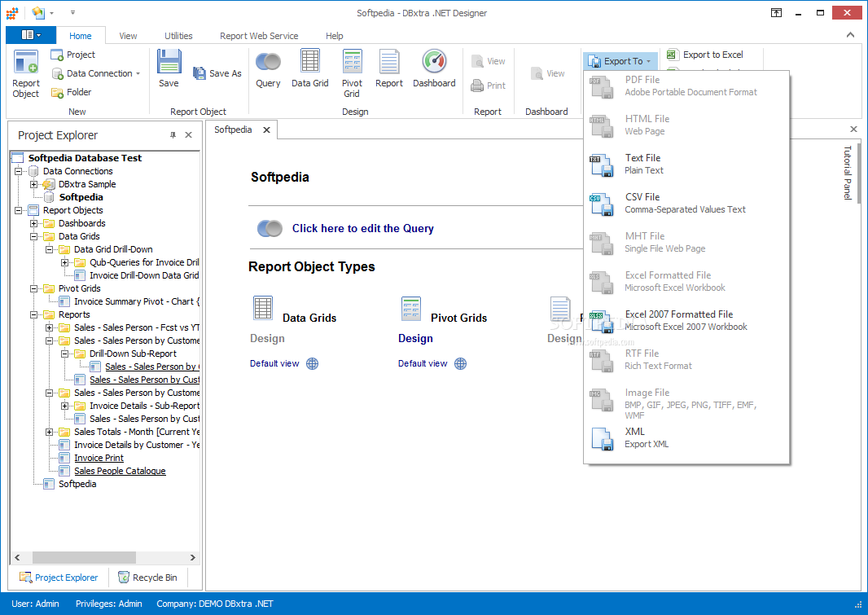
Task: Select the Sales People Catalogue report
Action: click(x=121, y=471)
